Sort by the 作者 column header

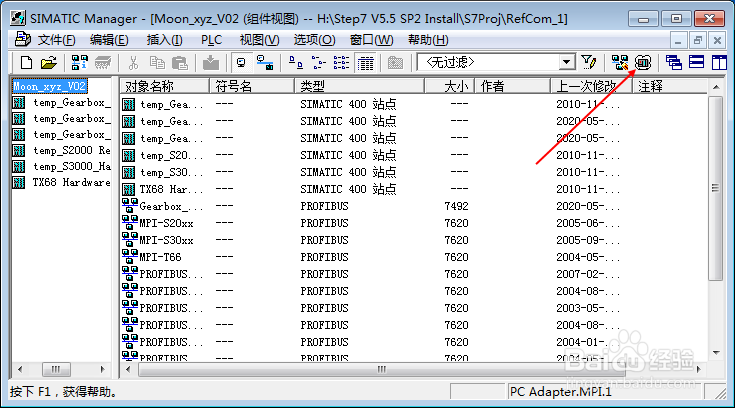point(512,86)
